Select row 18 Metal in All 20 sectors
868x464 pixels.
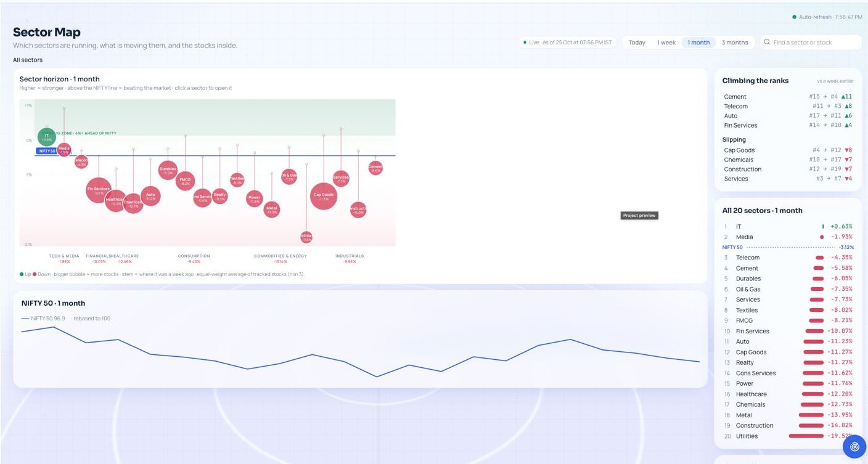pyautogui.click(x=788, y=415)
